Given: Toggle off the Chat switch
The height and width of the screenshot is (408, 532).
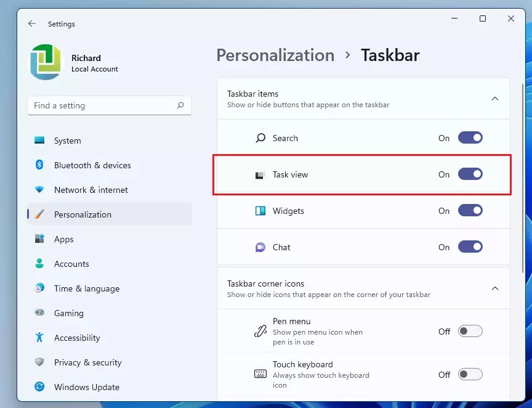Looking at the screenshot, I should 470,247.
